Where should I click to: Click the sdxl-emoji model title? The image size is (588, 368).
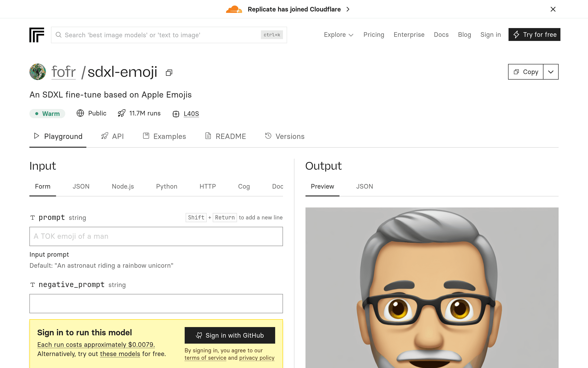[x=122, y=72]
